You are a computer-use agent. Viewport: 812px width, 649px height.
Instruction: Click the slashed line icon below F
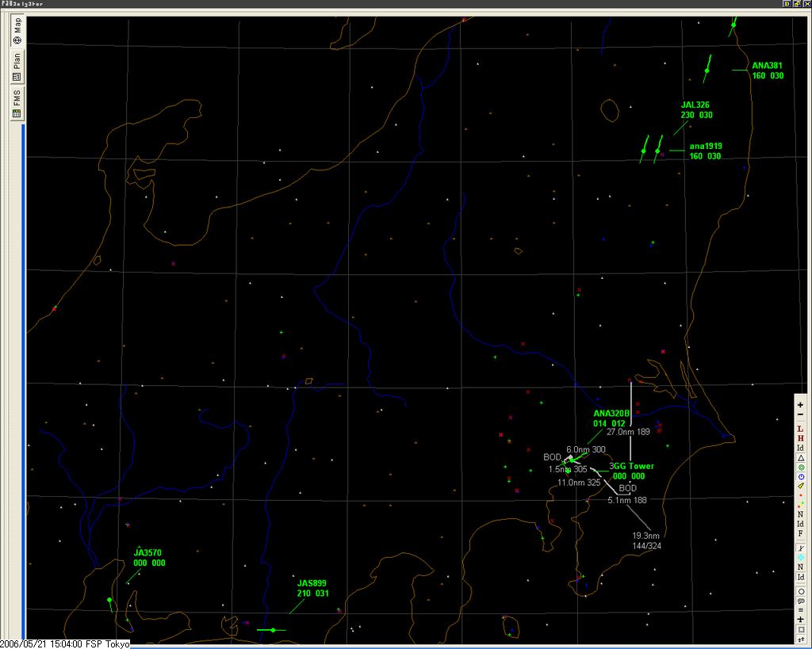coord(801,548)
